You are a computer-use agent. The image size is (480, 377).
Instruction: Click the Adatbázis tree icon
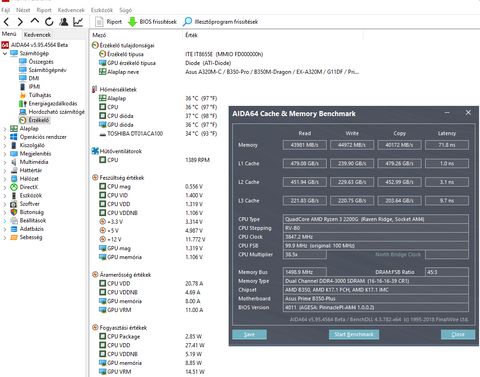(14, 229)
